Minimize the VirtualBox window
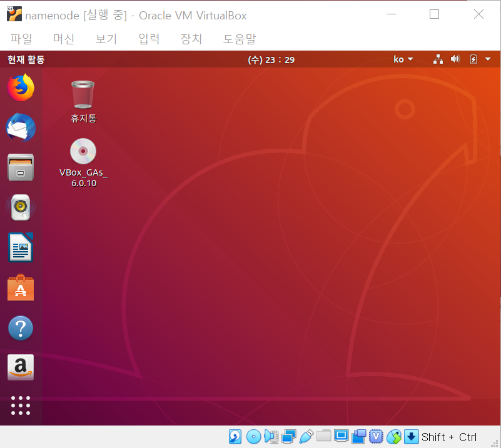501x448 pixels. point(391,14)
